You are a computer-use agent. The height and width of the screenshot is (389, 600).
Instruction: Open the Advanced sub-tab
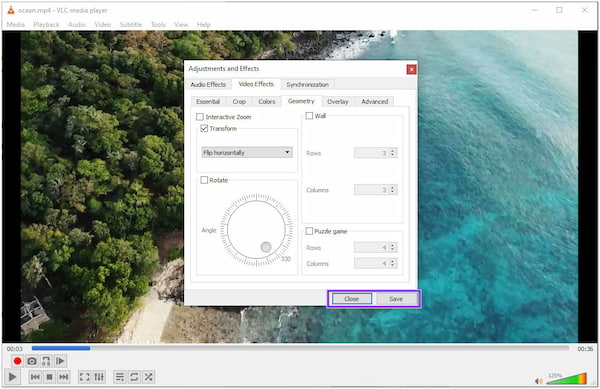pyautogui.click(x=375, y=101)
